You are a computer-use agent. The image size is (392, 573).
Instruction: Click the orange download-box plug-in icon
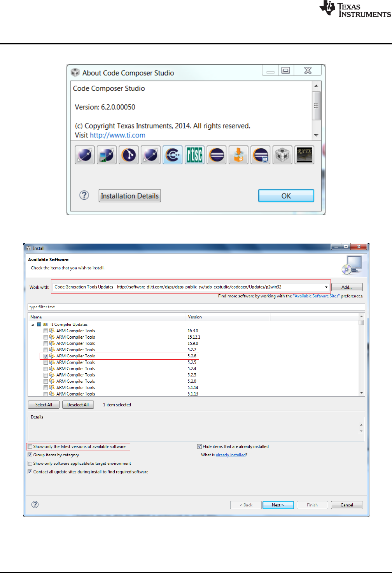coord(238,155)
